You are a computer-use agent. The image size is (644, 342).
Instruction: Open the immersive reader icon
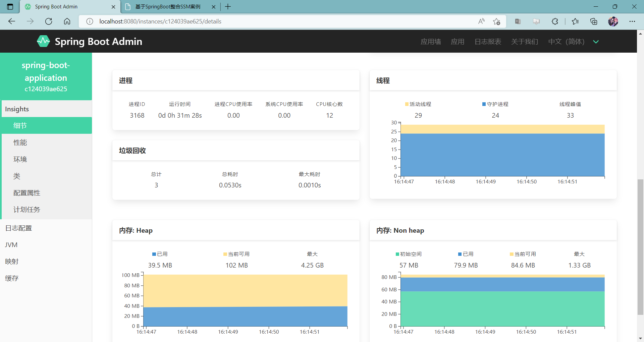518,21
